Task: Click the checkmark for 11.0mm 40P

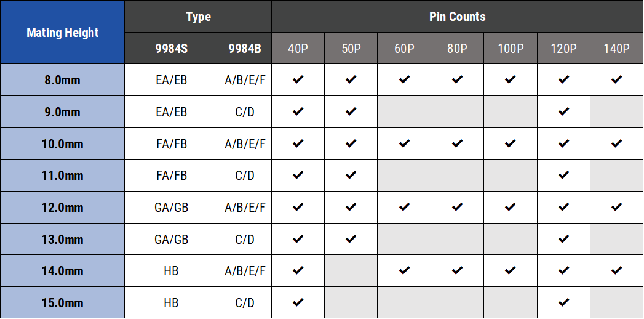Action: (x=298, y=176)
